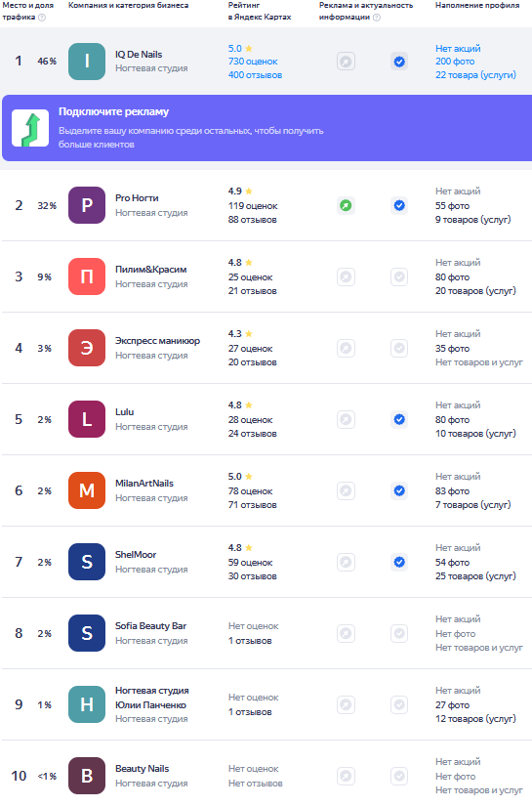532x806 pixels.
Task: Click the help icon beside информации header
Action: (x=377, y=18)
